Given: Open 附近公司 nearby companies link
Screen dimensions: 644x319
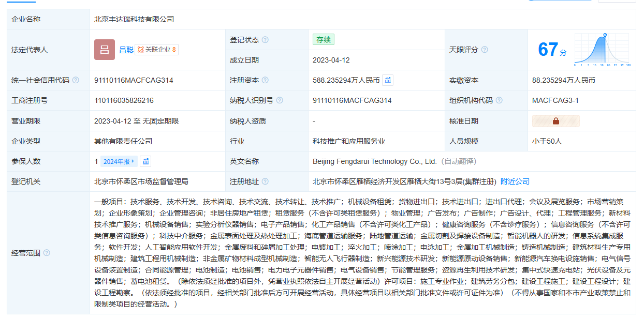Looking at the screenshot, I should pyautogui.click(x=515, y=181).
